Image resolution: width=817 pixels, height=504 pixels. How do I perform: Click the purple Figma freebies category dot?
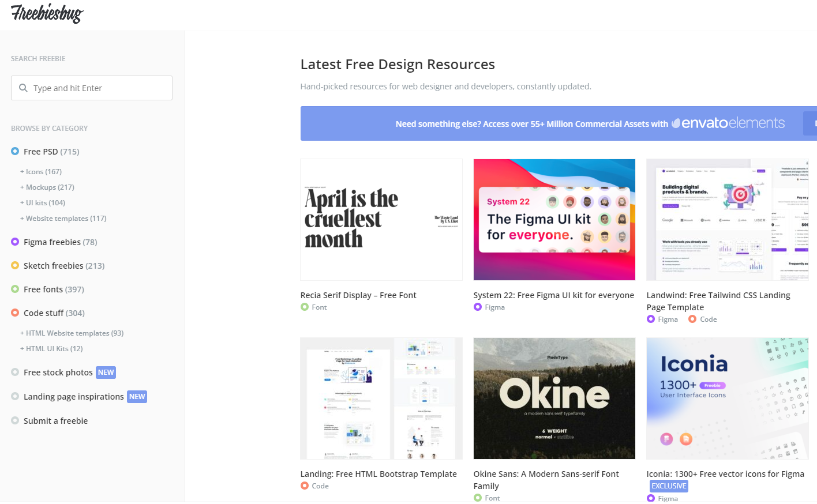15,242
